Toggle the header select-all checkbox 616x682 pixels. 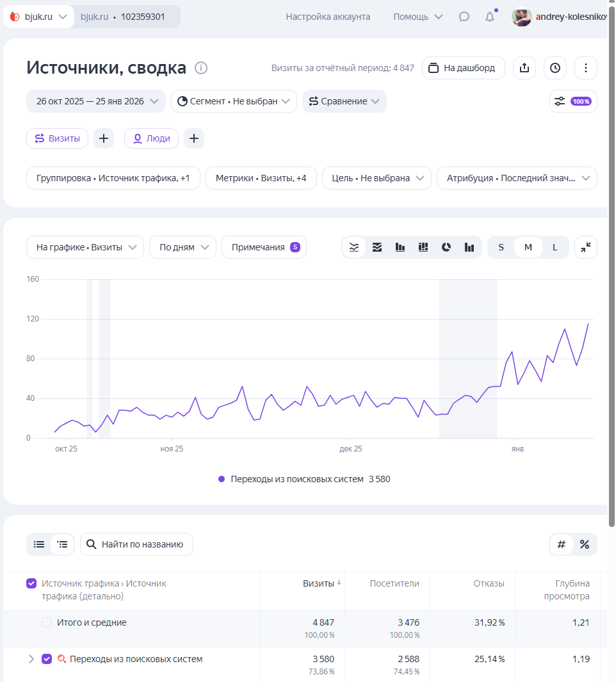tap(31, 583)
